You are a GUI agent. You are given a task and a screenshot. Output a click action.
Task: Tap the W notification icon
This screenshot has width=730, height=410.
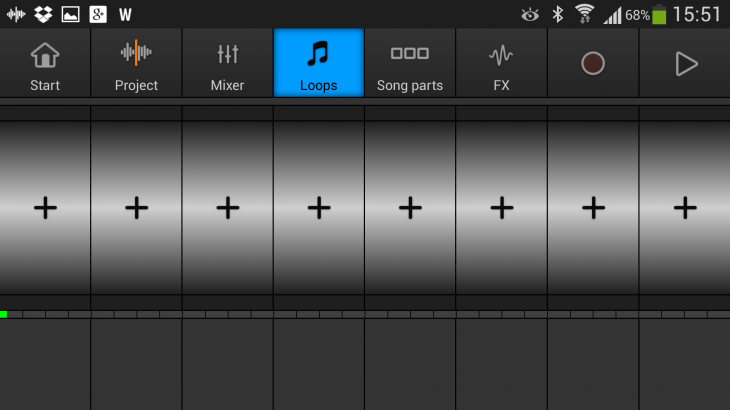click(125, 15)
